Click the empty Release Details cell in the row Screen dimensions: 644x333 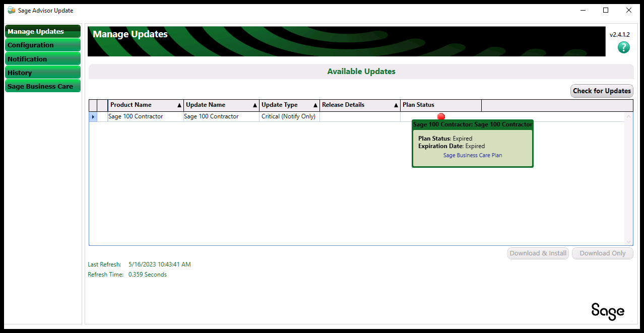[x=360, y=116]
